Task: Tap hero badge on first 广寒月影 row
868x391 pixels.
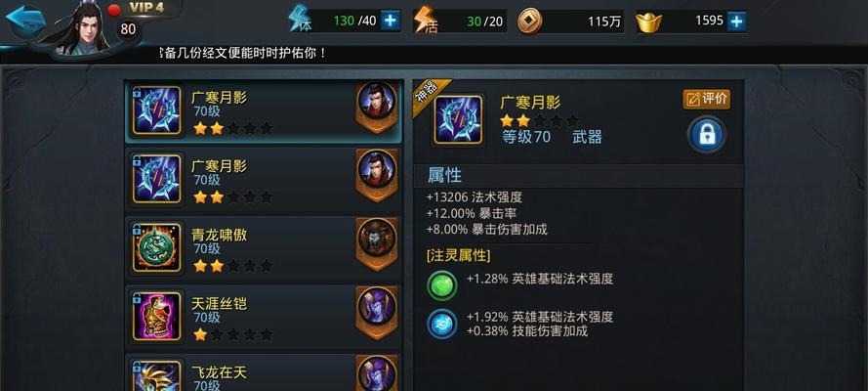Action: [377, 107]
